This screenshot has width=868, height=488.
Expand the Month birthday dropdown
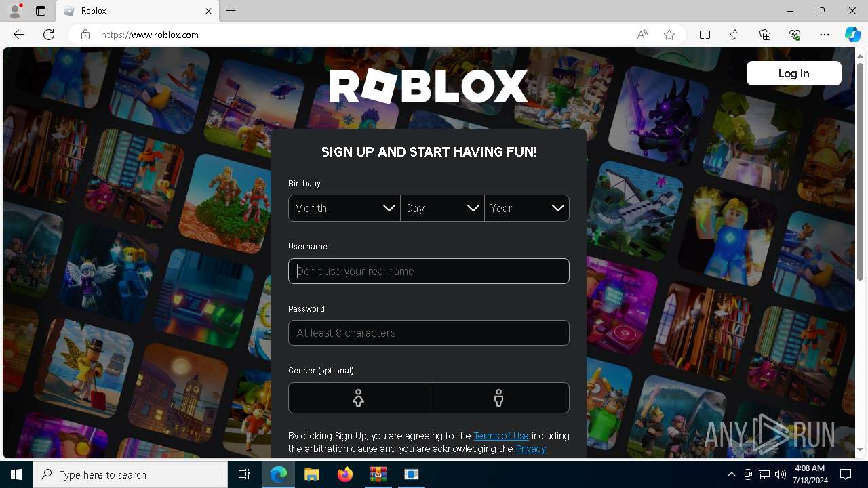(x=344, y=208)
